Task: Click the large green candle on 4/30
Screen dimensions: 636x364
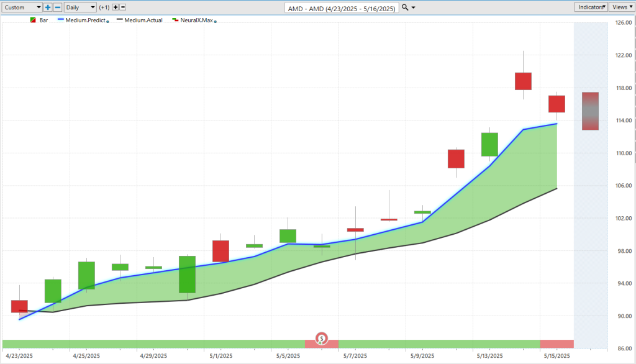Action: [x=187, y=275]
